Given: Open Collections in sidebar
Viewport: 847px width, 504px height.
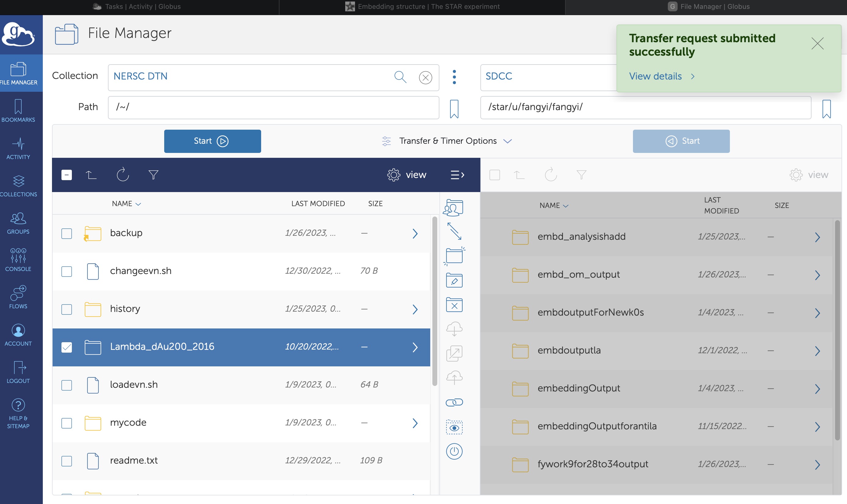Looking at the screenshot, I should (18, 185).
